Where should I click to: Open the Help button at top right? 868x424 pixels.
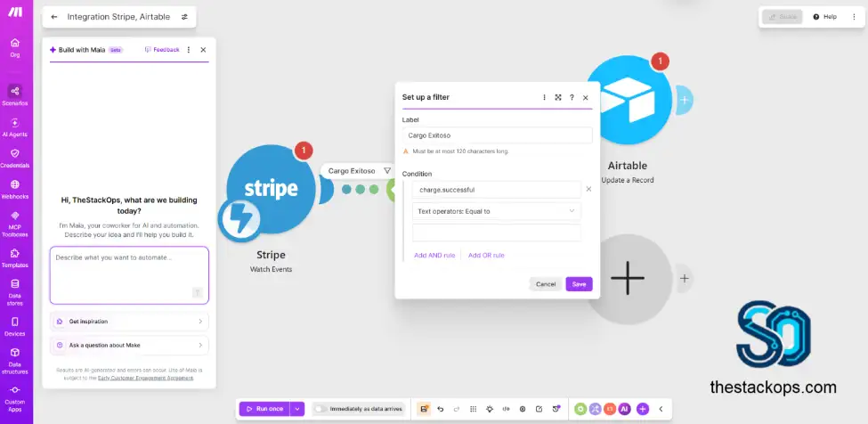[824, 17]
